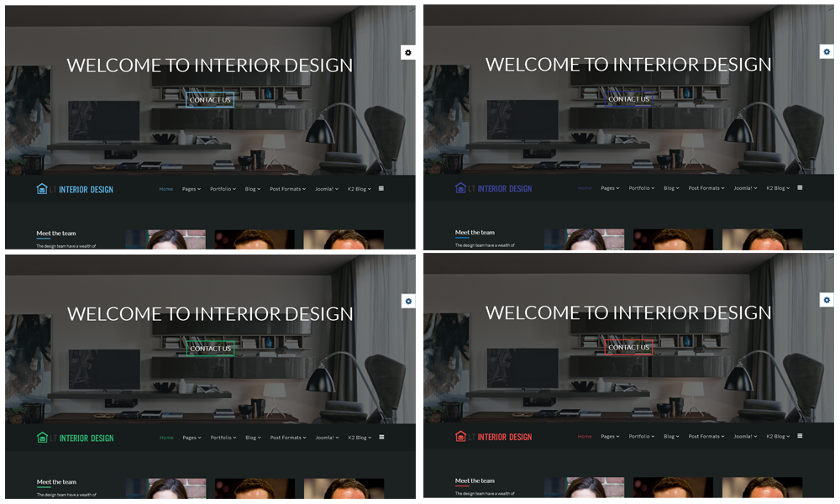Open K2 Blog dropdown in light-blue themed preview
The width and height of the screenshot is (840, 504).
tap(360, 188)
